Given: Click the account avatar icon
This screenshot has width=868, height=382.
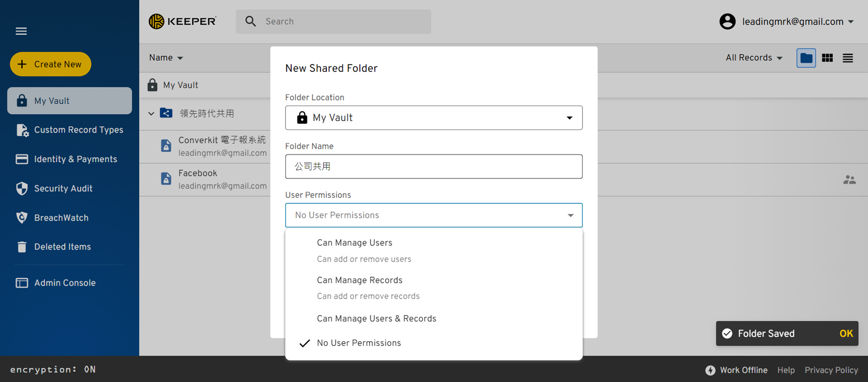Looking at the screenshot, I should tap(727, 21).
